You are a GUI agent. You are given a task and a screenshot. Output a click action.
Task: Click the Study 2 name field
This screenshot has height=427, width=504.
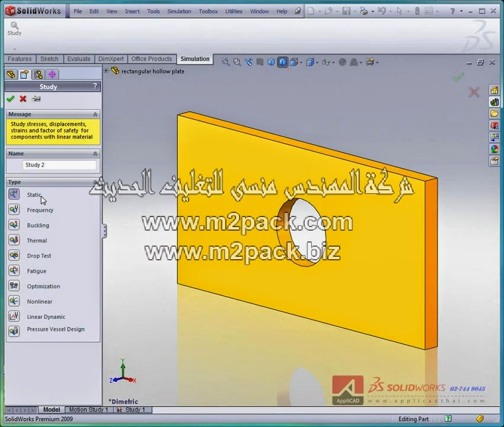(59, 165)
